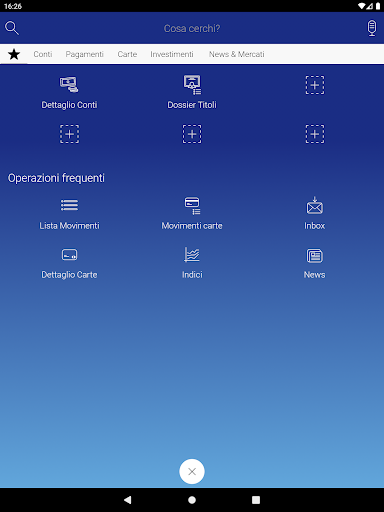Viewport: 384px width, 512px height.
Task: Open Lista Movimenti operation
Action: [69, 213]
